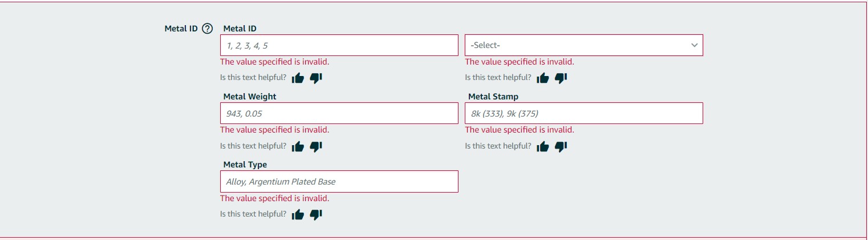
Task: Give thumbs down under Metal ID field
Action: click(x=316, y=78)
